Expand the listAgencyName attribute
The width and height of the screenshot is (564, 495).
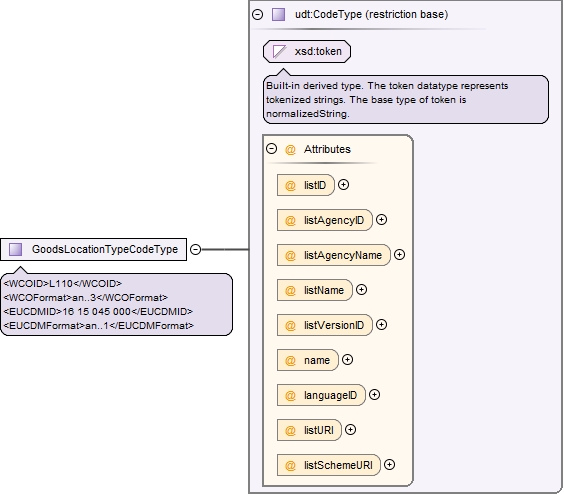(399, 255)
